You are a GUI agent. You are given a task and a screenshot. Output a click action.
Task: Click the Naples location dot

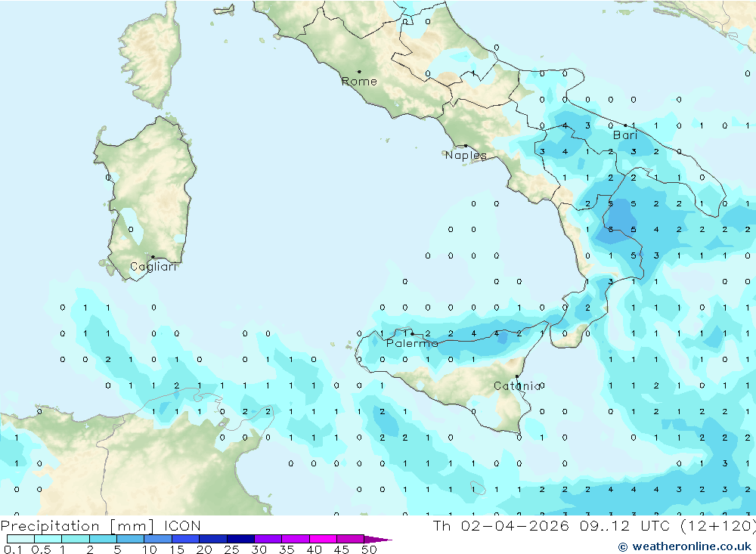(466, 146)
